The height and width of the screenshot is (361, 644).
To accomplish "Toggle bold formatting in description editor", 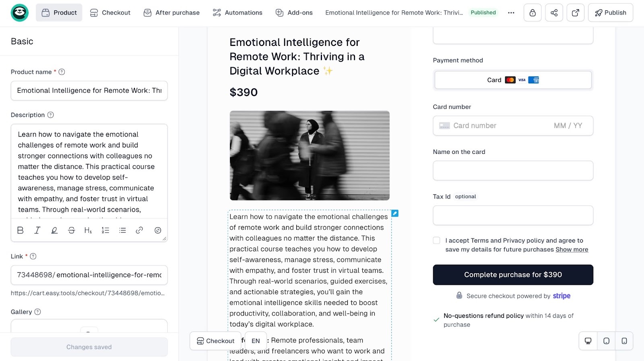I will point(21,230).
